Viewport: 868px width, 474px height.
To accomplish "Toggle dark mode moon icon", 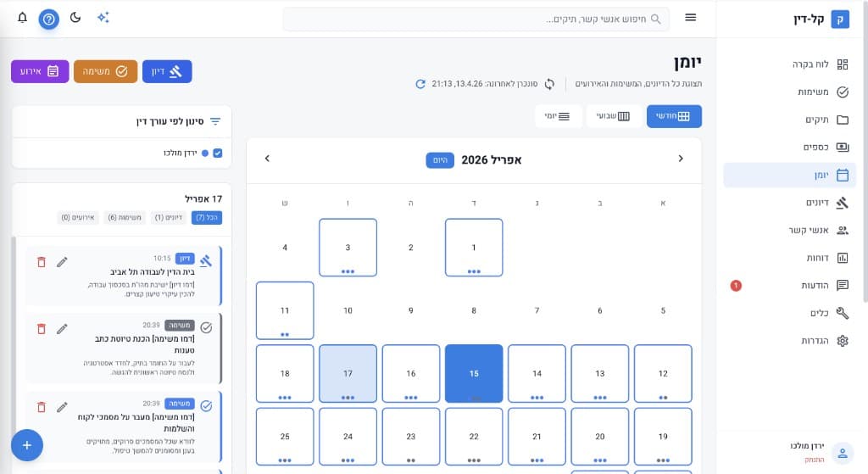I will click(x=75, y=18).
